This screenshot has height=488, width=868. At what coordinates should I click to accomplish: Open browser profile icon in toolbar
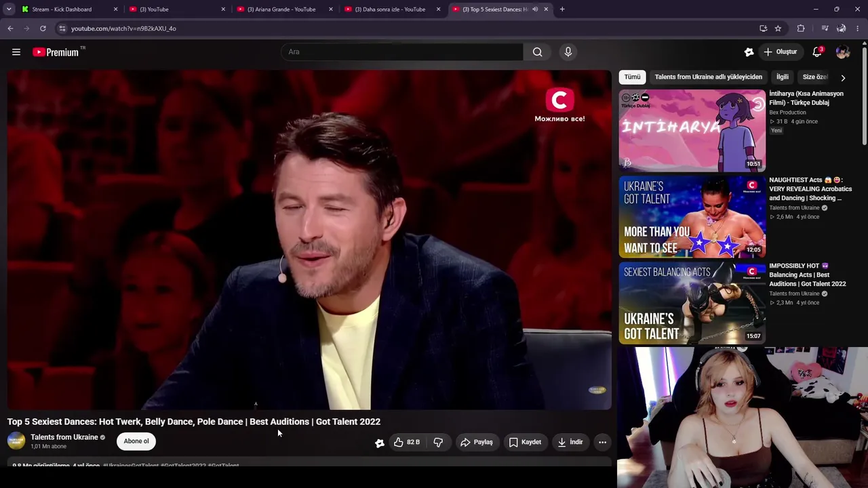[842, 28]
